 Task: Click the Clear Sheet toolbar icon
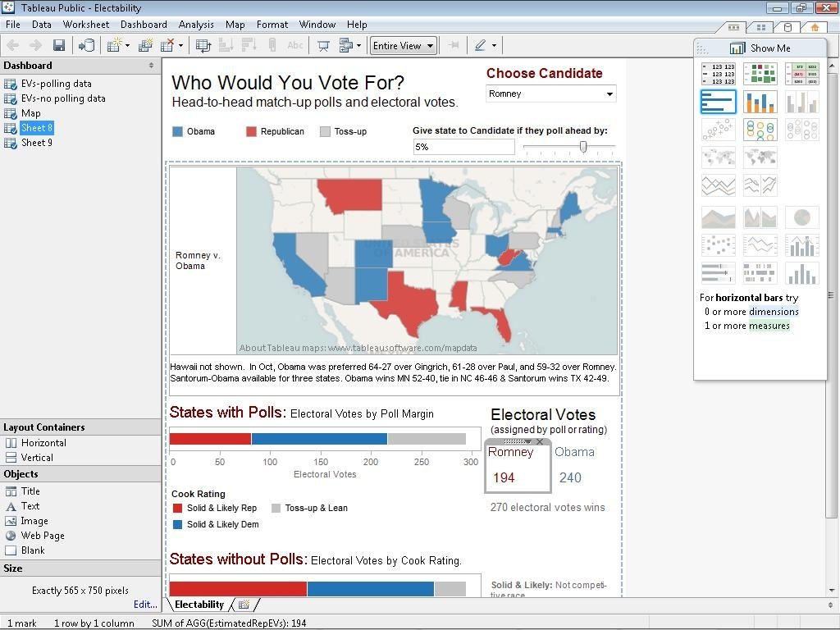pyautogui.click(x=168, y=46)
